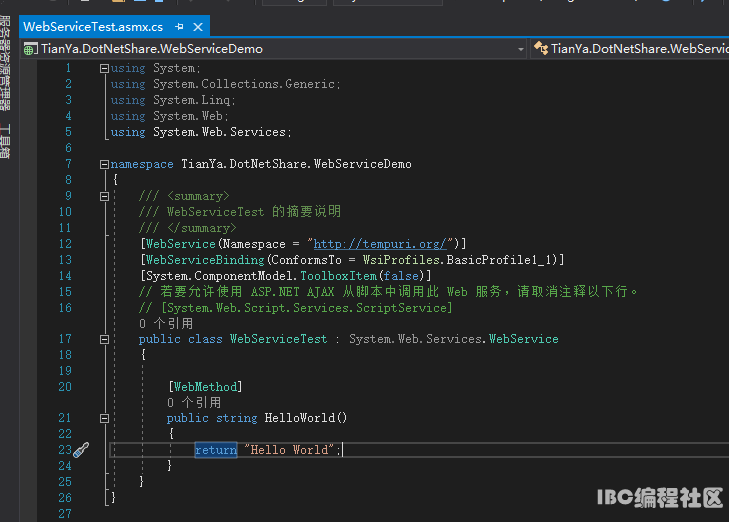The width and height of the screenshot is (729, 522).
Task: Click System.Collections.Generic using line
Action: pyautogui.click(x=225, y=84)
